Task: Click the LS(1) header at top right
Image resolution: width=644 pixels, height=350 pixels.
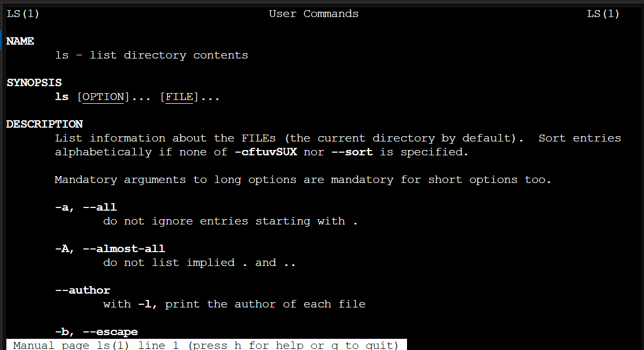Action: [x=603, y=14]
